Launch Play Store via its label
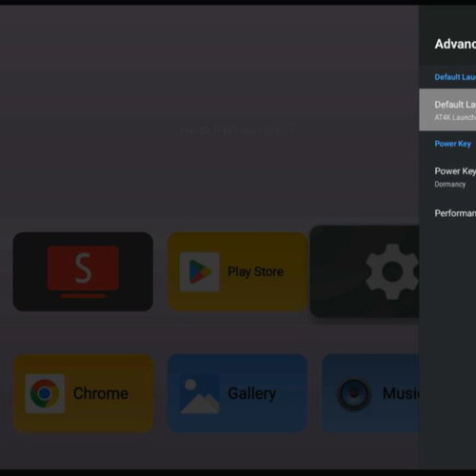The height and width of the screenshot is (476, 476). pyautogui.click(x=255, y=272)
